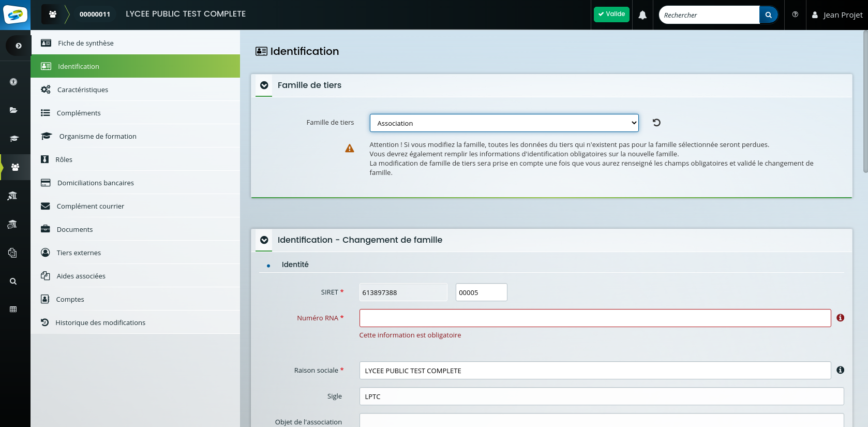Image resolution: width=868 pixels, height=427 pixels.
Task: Open Compléments menu item
Action: click(x=136, y=113)
